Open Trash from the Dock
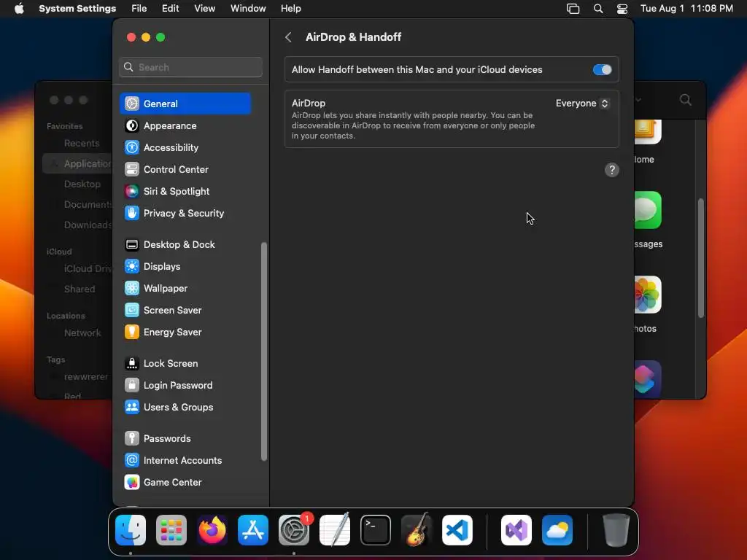This screenshot has height=560, width=747. 616,530
